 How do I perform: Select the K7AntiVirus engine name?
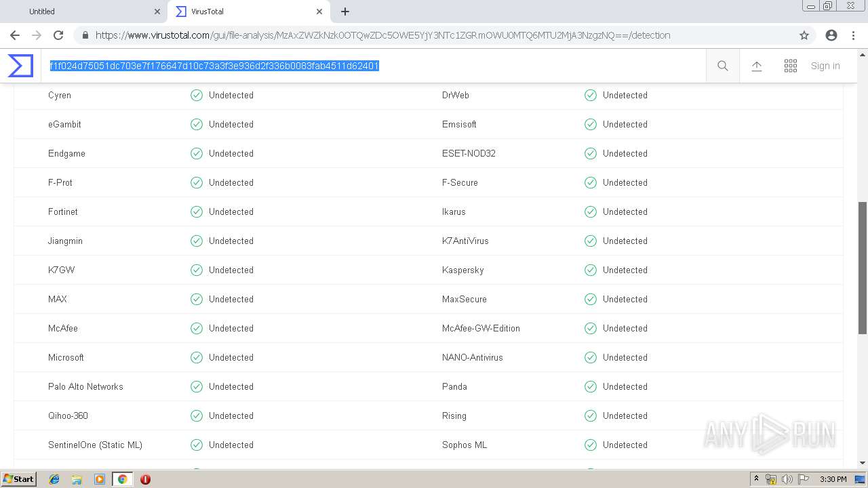click(465, 241)
